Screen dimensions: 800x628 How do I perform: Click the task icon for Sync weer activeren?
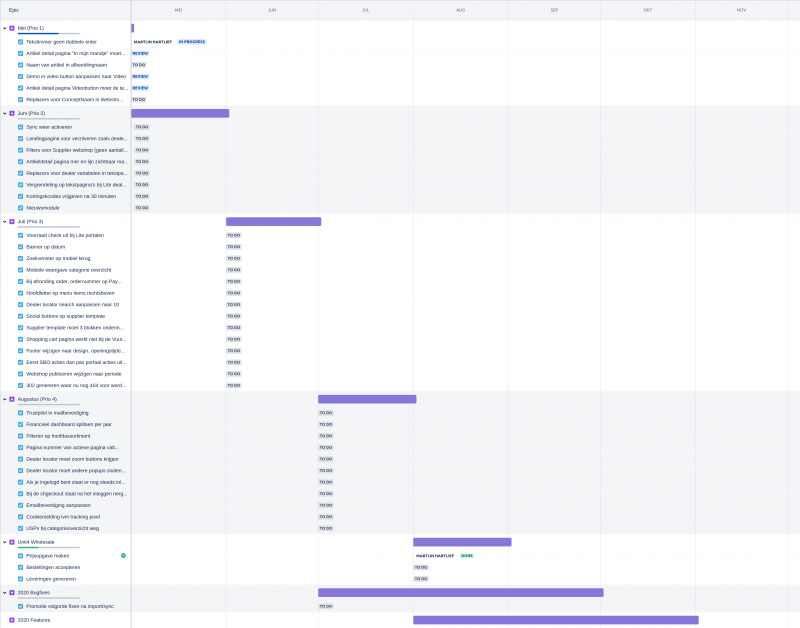tap(20, 127)
